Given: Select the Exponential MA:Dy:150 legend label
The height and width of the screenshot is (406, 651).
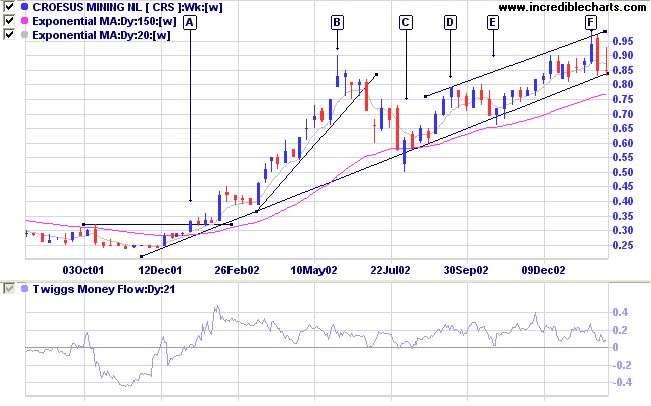Looking at the screenshot, I should [104, 21].
